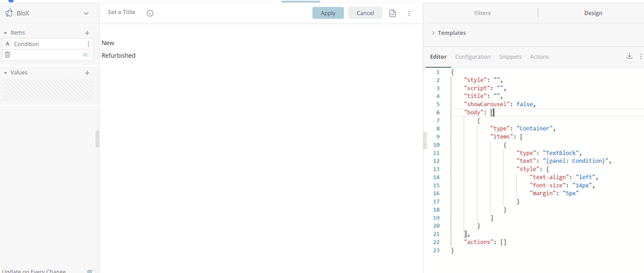
Task: Toggle the Condition item switch off
Action: 86,55
